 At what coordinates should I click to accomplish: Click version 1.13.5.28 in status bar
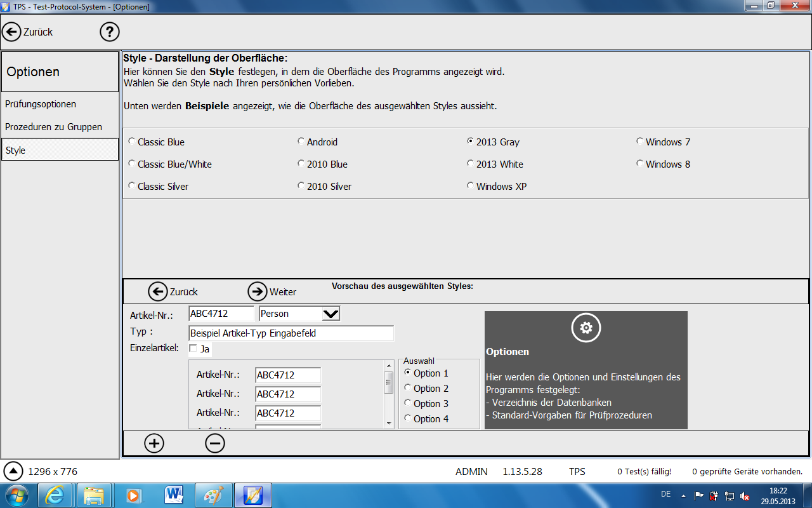click(522, 471)
